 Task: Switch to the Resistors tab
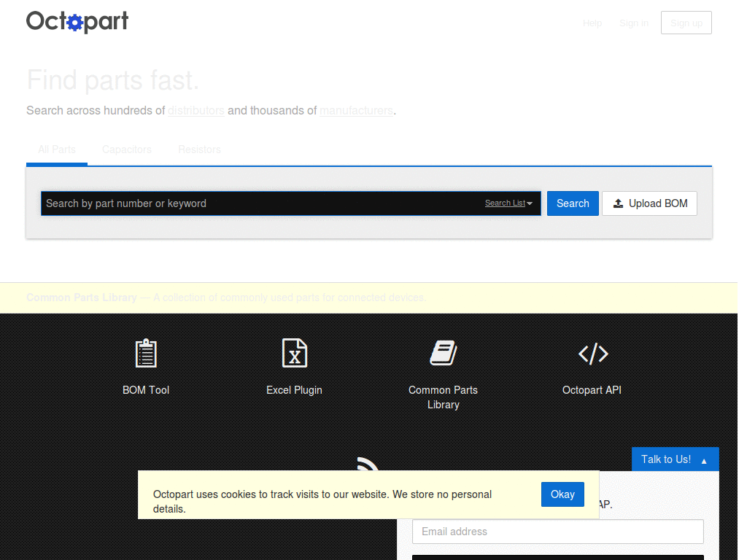click(x=199, y=149)
